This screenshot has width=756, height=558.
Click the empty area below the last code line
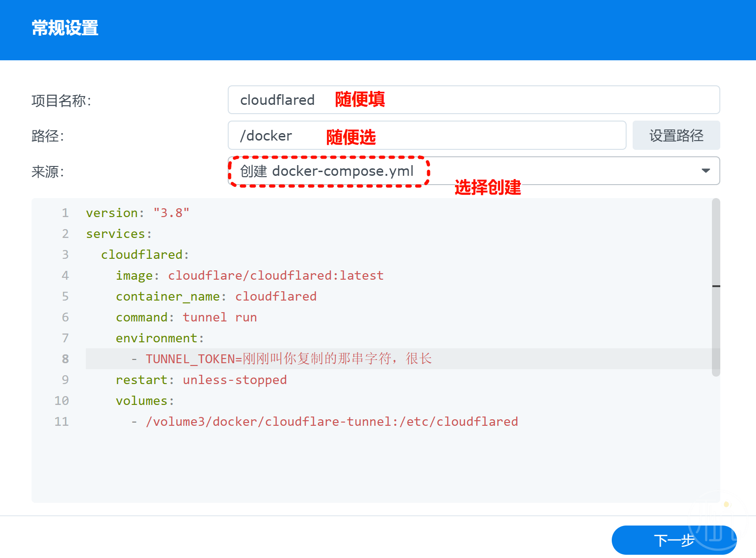(x=371, y=468)
